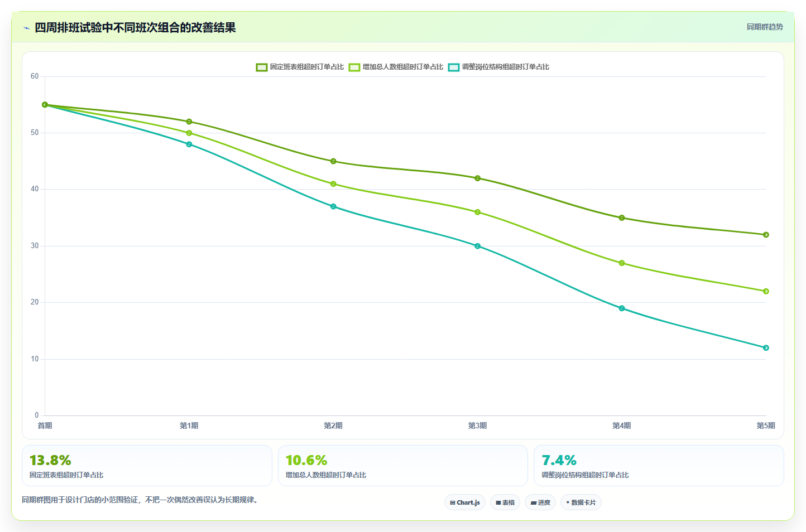Select the Chart.js tag chip
The image size is (806, 532).
[465, 502]
